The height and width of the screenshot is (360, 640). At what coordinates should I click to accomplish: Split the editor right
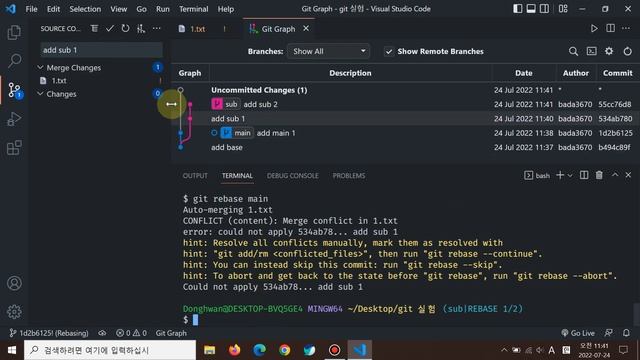coord(611,29)
